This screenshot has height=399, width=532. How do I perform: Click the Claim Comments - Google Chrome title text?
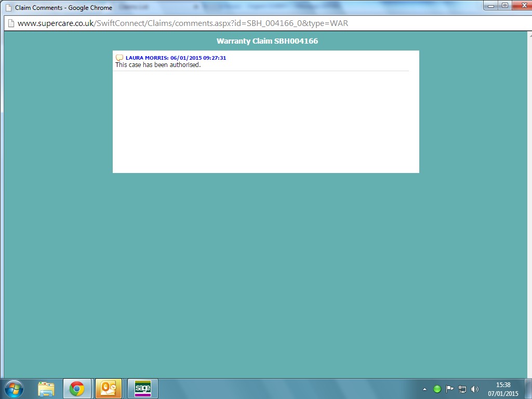63,7
